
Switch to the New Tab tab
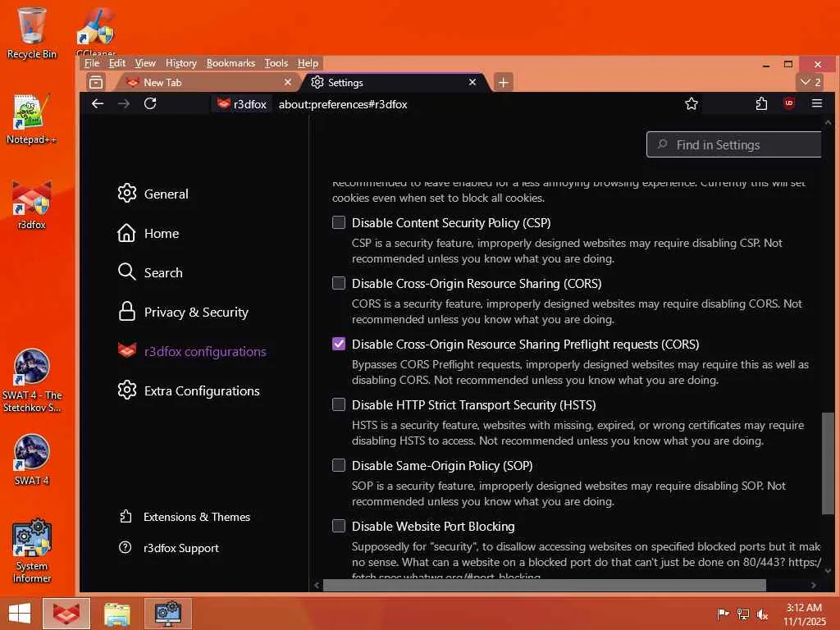208,82
